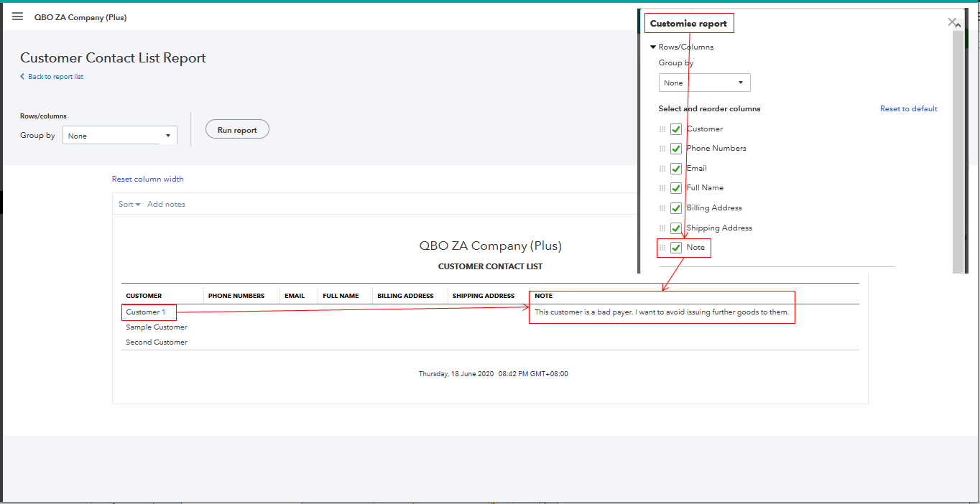Collapse the Rows/Columns section
The width and height of the screenshot is (980, 504).
(x=653, y=46)
